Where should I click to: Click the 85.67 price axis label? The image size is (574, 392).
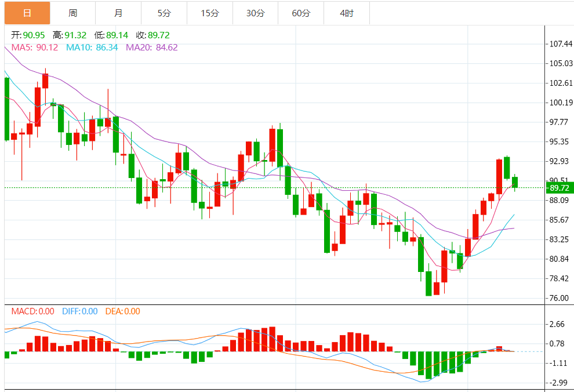point(558,220)
